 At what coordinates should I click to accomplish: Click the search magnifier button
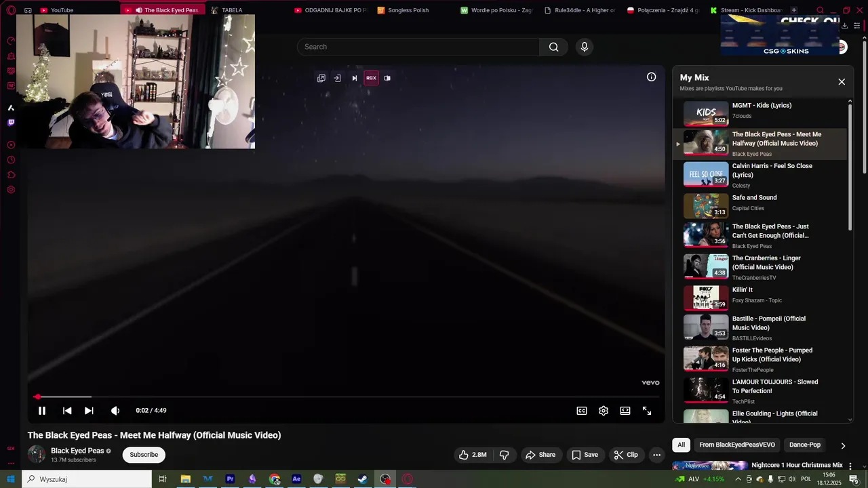point(554,47)
